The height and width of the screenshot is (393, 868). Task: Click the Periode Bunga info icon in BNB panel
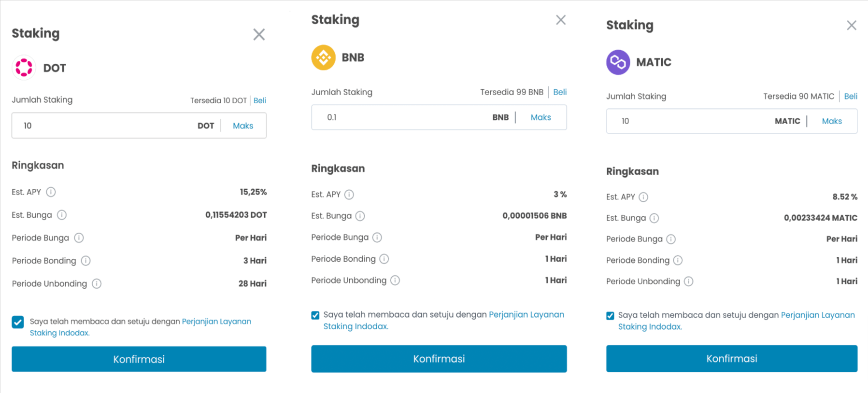click(x=377, y=237)
